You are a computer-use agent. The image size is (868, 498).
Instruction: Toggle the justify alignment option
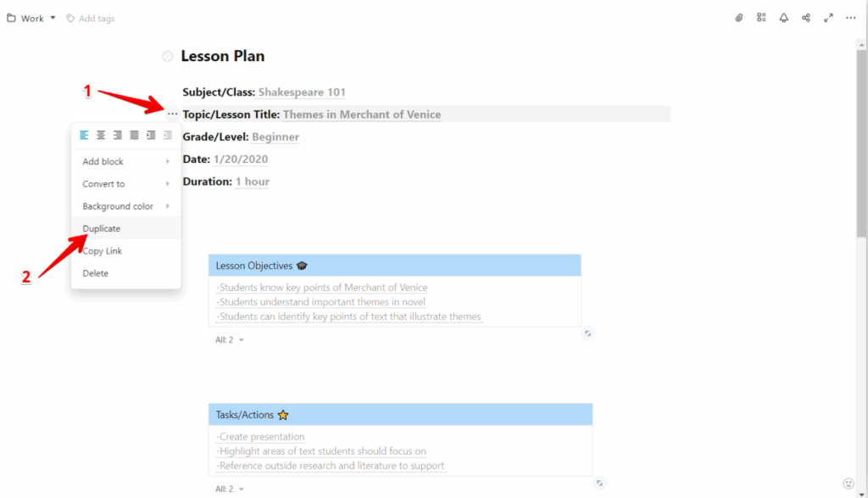pyautogui.click(x=134, y=134)
